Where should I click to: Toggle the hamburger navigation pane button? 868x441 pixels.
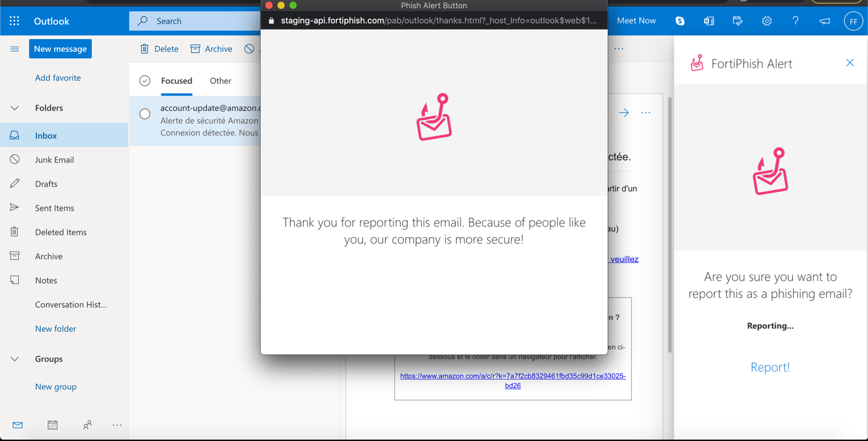(14, 49)
